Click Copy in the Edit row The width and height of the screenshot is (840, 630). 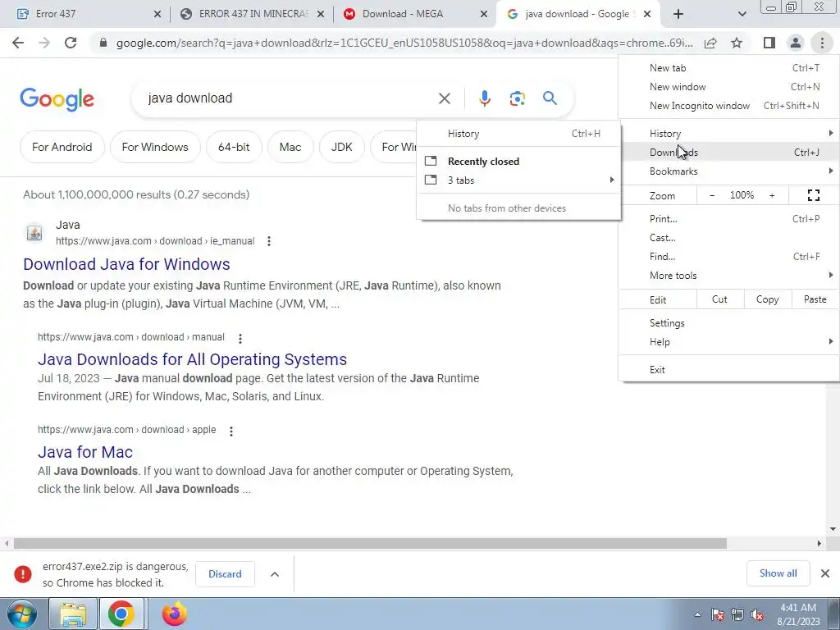click(767, 299)
